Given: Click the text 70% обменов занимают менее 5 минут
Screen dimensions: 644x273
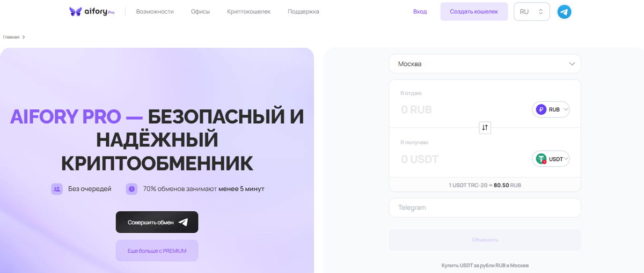Looking at the screenshot, I should [x=203, y=189].
